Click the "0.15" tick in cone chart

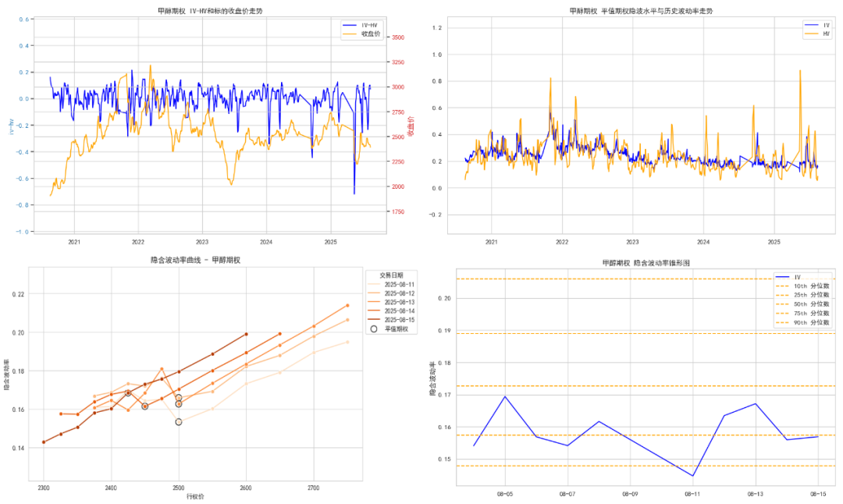click(444, 460)
